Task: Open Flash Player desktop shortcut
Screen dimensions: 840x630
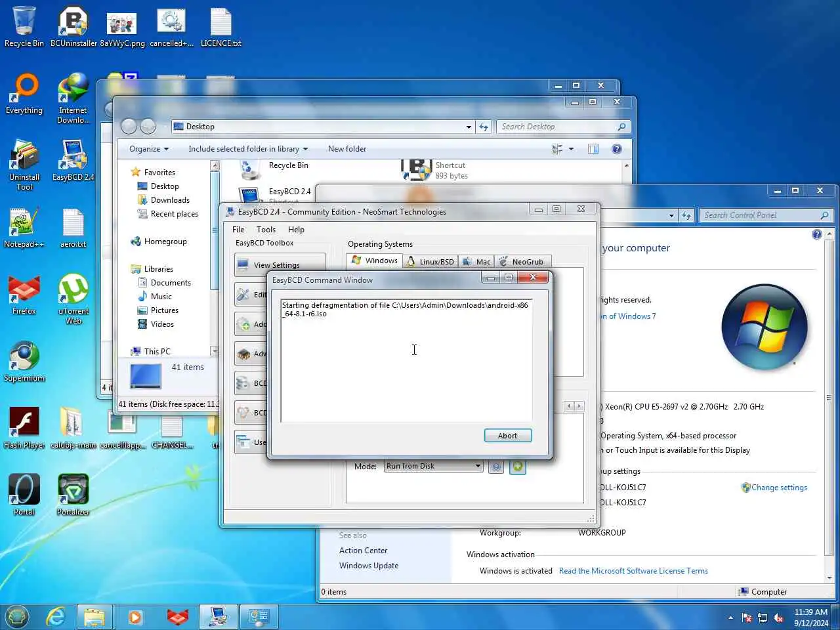Action: pyautogui.click(x=24, y=429)
